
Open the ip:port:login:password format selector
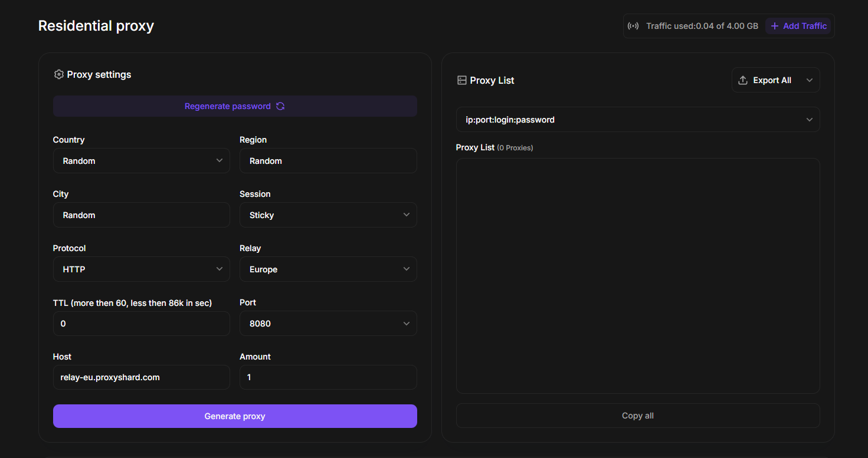(637, 120)
